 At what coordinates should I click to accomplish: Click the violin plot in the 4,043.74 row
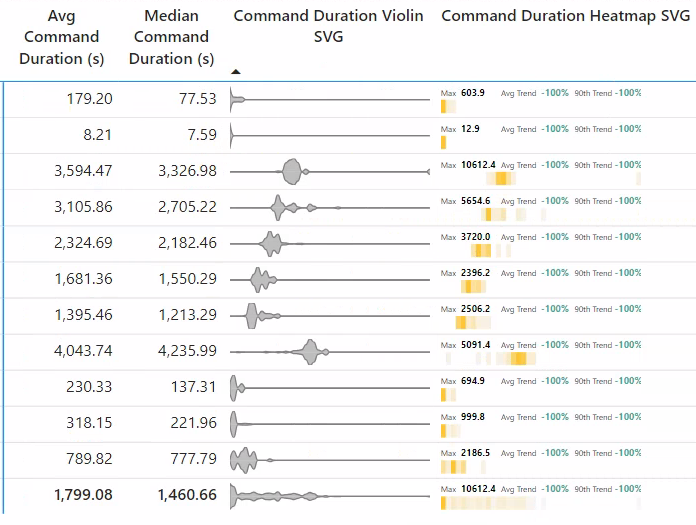pyautogui.click(x=309, y=352)
